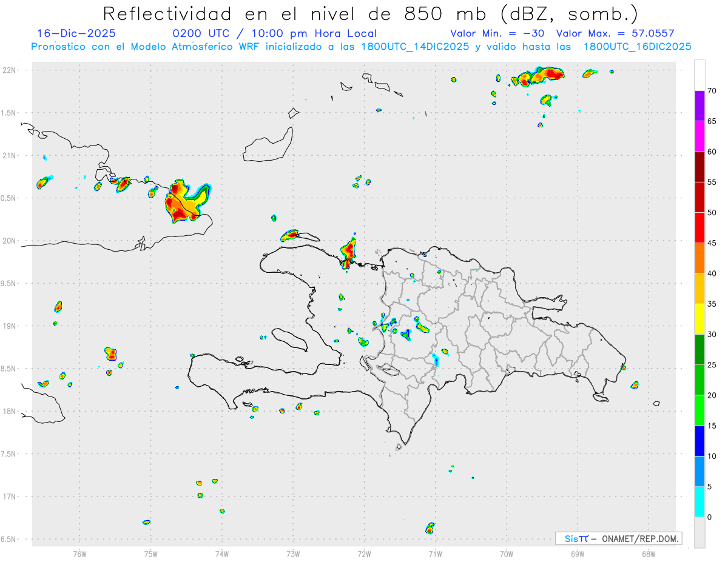728x562 pixels.
Task: Select the dark green 25–30 dBZ colorbar segment
Action: (x=699, y=349)
